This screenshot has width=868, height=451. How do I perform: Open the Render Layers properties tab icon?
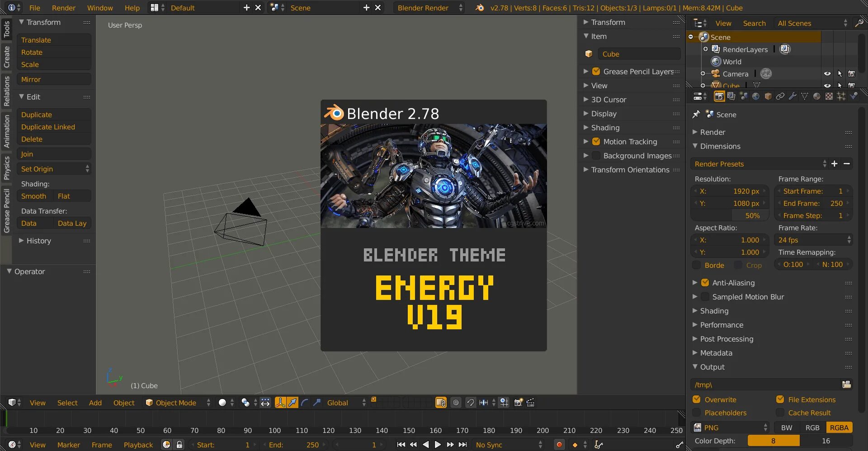pos(731,96)
